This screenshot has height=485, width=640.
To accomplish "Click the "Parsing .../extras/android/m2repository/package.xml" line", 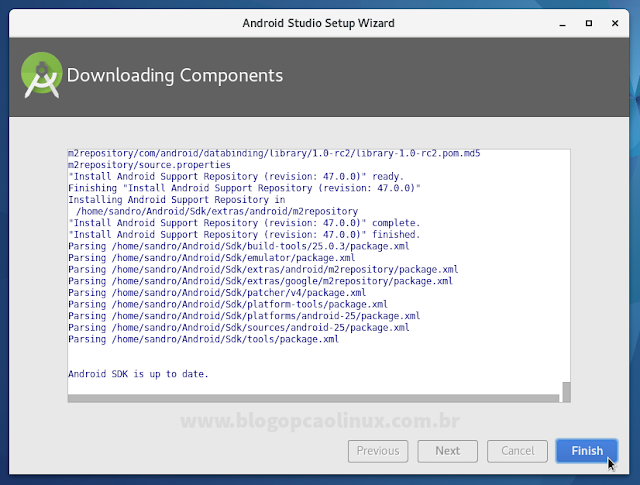I will pos(263,269).
